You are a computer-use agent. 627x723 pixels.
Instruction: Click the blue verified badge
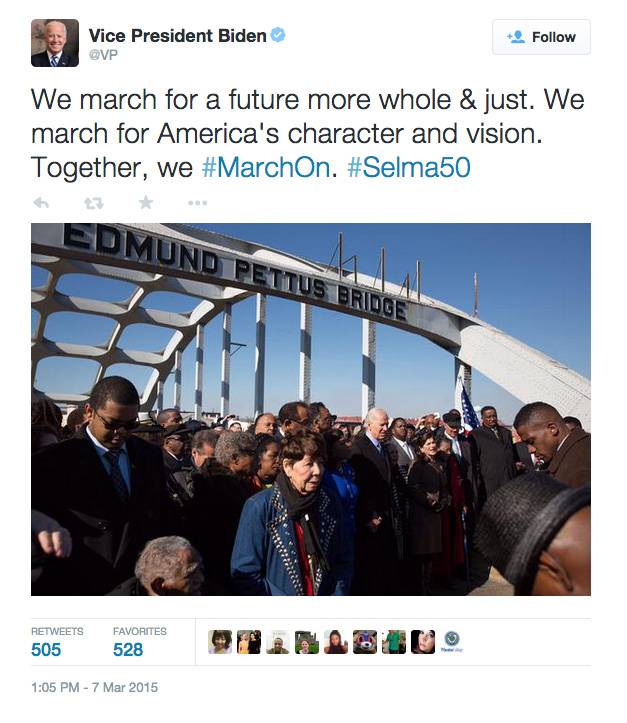[278, 35]
